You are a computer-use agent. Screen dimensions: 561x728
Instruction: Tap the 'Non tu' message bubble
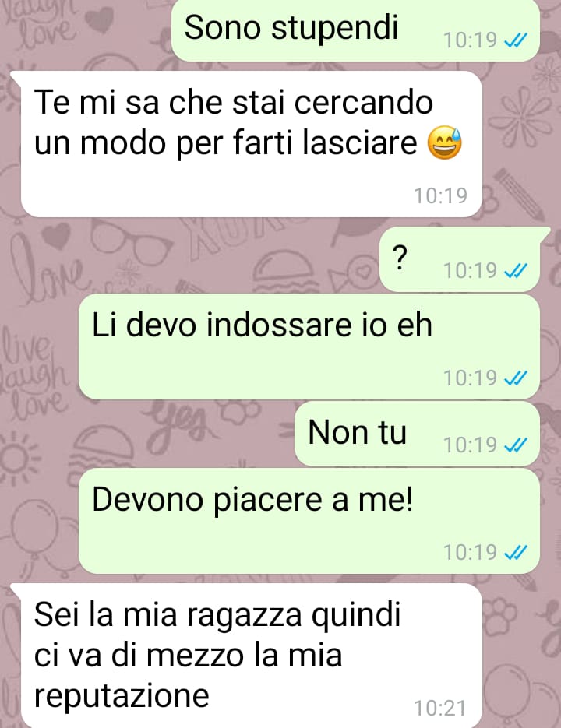418,434
